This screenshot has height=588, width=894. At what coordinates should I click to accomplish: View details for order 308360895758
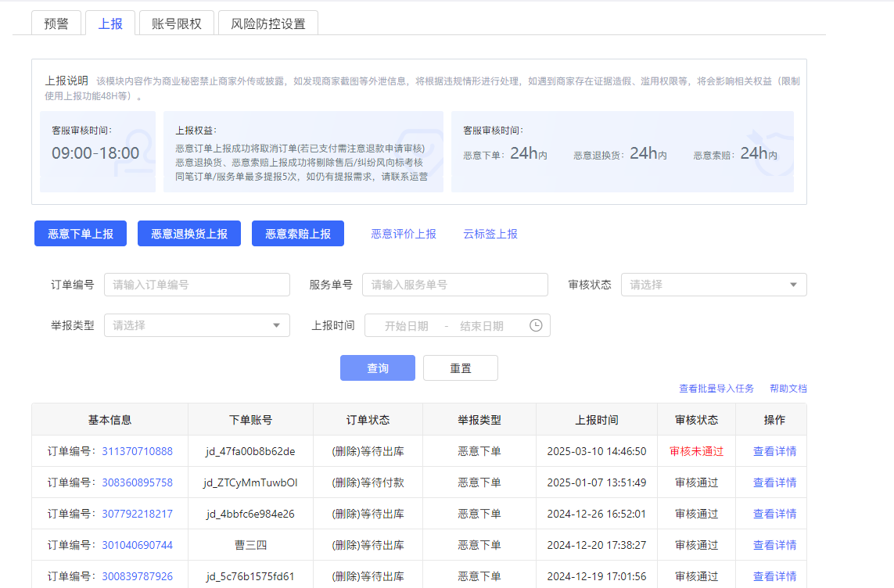[774, 482]
